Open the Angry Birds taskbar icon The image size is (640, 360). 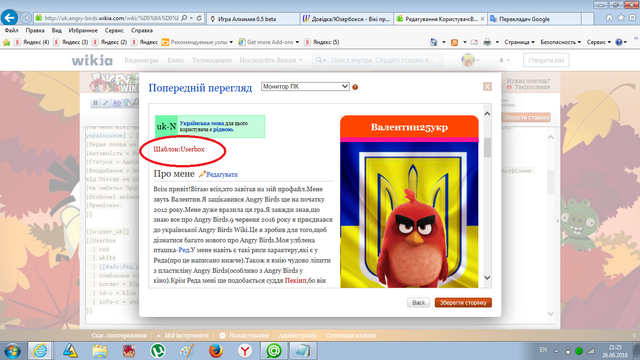click(129, 351)
